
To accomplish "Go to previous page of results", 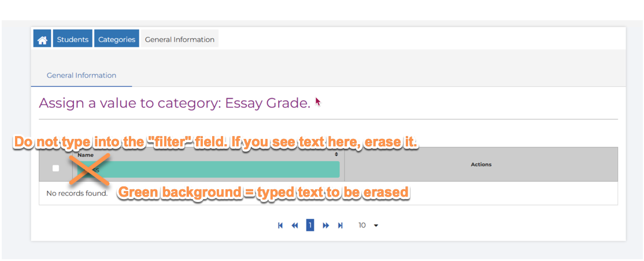I will click(294, 225).
